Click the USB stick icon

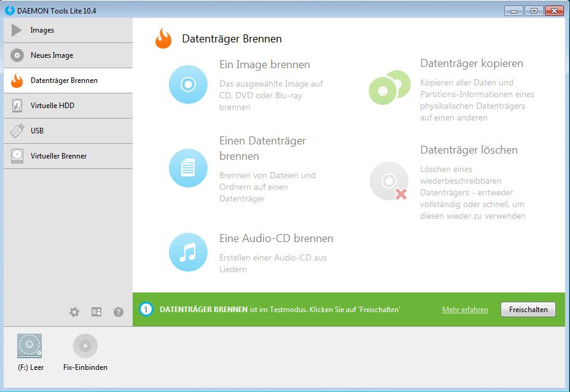[17, 131]
